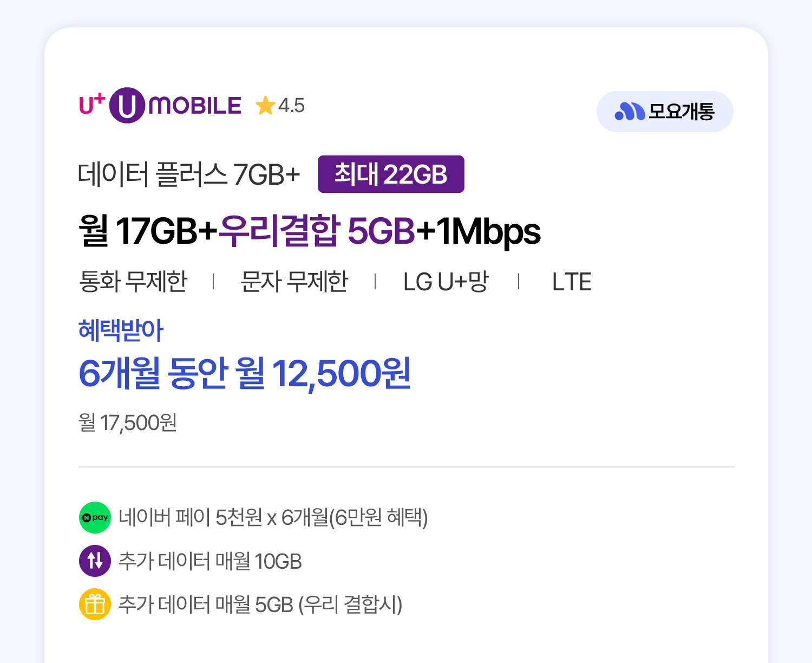Screen dimensions: 812x663
Task: Click the green Naver Pay icon
Action: pos(95,517)
